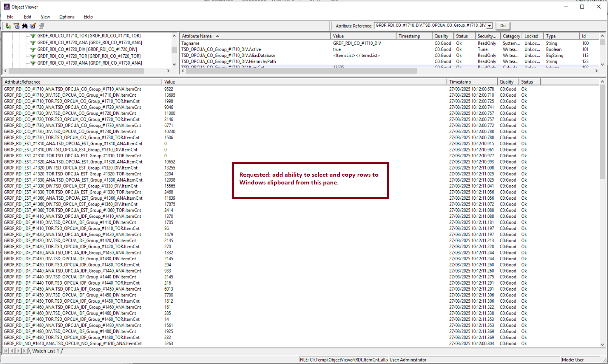Screen dimensions: 608x364
Task: Click the connect to platform toolbar icon
Action: (x=8, y=26)
